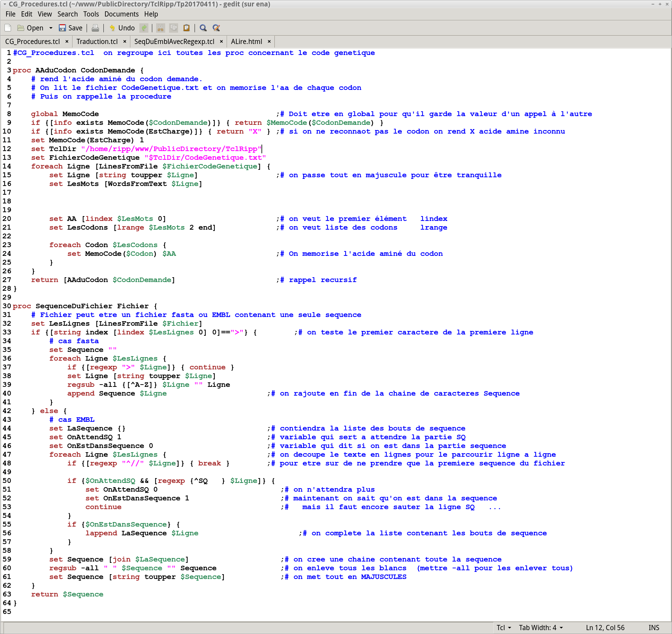Viewport: 672px width, 634px height.
Task: Open the Documents menu
Action: (x=122, y=14)
